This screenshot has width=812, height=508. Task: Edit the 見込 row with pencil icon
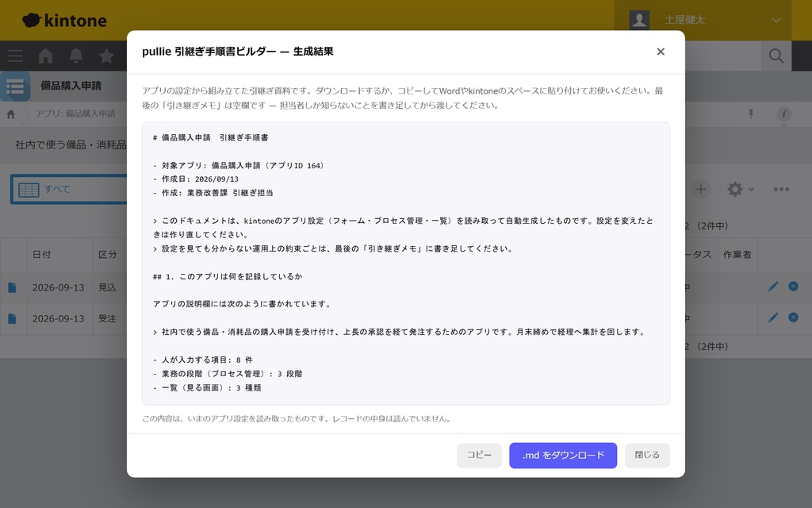tap(773, 287)
